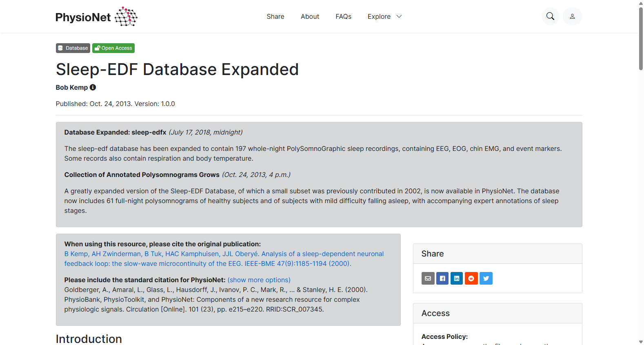Screen dimensions: 644x345
Task: Open the user account icon
Action: tap(572, 16)
